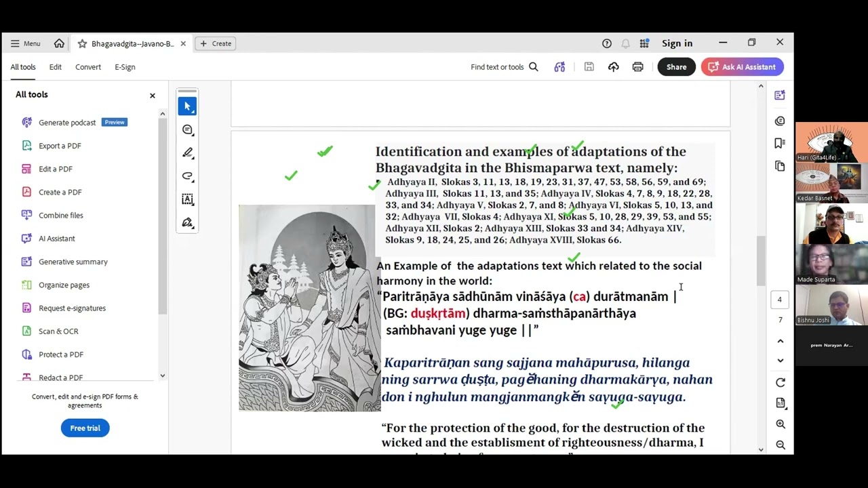
Task: Close the All tools panel
Action: point(153,96)
